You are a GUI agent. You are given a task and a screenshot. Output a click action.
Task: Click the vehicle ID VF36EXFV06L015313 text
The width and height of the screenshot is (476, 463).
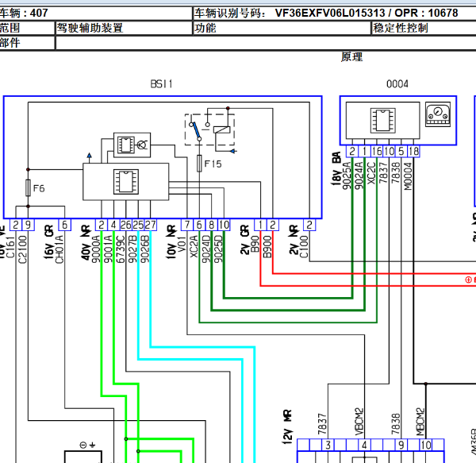pyautogui.click(x=330, y=13)
